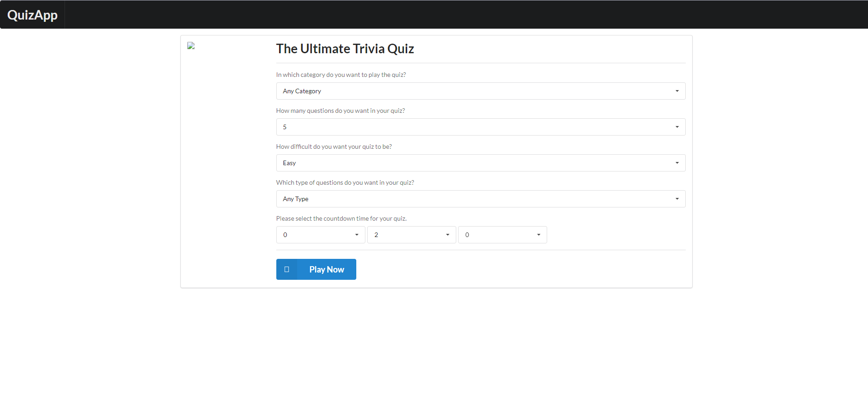Start the quiz with Play Now

[x=316, y=269]
